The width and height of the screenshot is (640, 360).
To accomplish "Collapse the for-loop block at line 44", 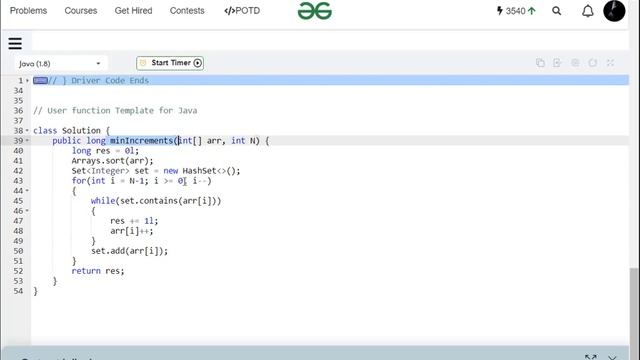I will tap(27, 191).
